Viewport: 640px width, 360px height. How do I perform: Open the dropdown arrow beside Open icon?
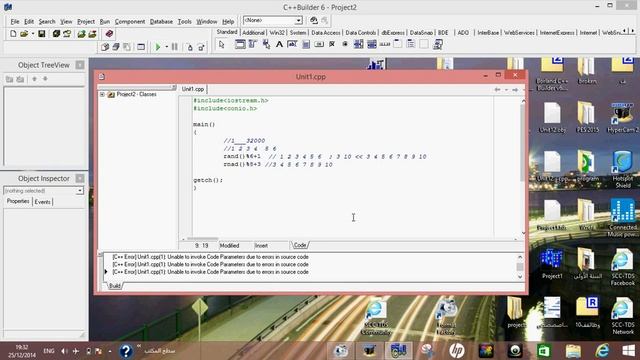point(33,34)
